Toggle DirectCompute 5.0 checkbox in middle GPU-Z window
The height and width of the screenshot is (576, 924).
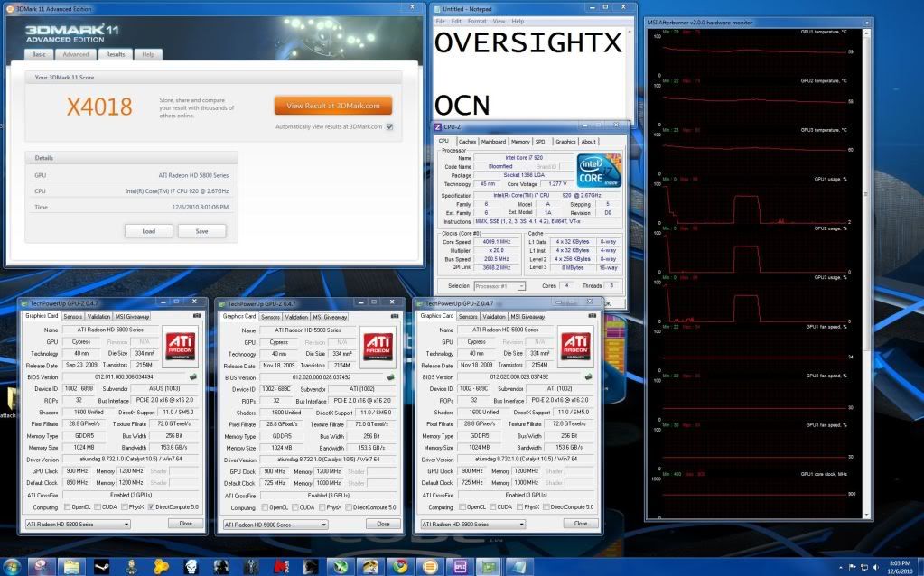click(349, 507)
